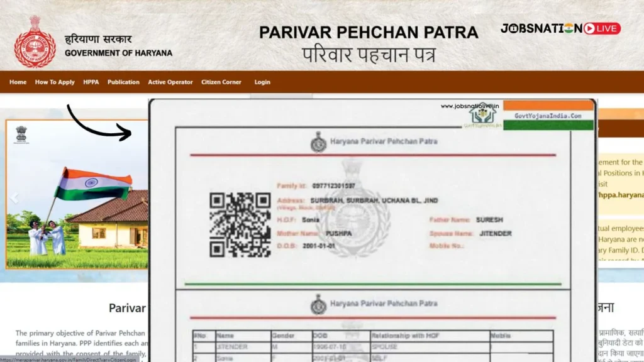Viewport: 644px width, 362px height.
Task: Select HPPA in the navigation bar
Action: pos(91,82)
